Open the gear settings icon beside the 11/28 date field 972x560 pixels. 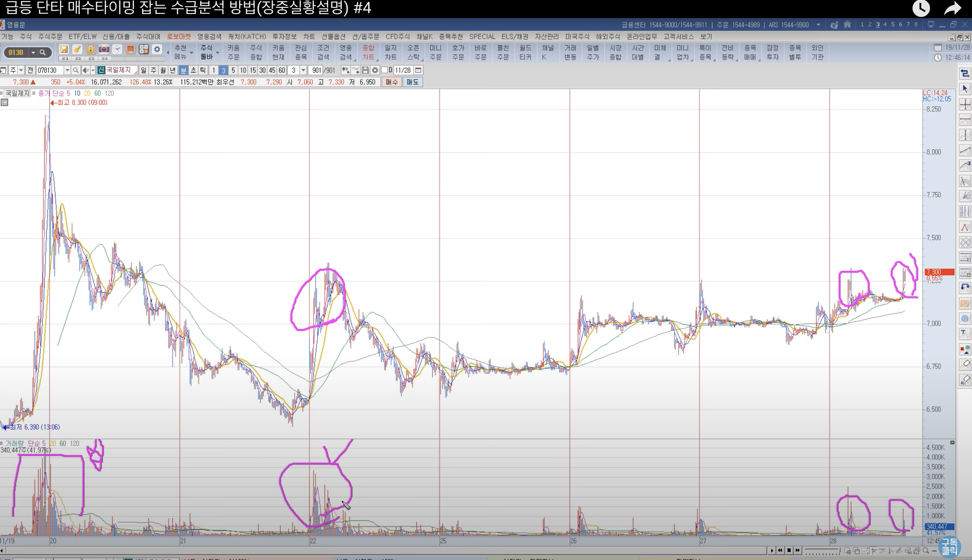coord(375,70)
